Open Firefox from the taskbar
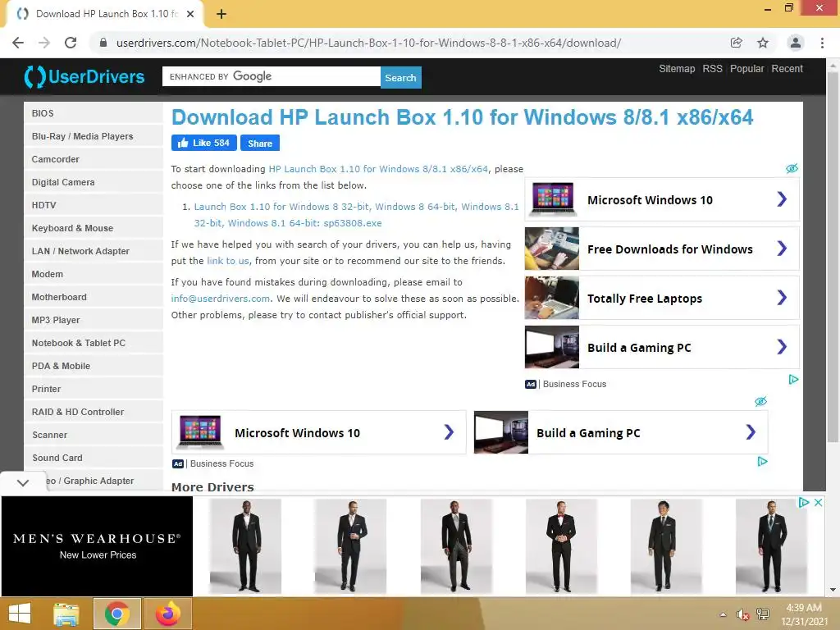 click(167, 614)
